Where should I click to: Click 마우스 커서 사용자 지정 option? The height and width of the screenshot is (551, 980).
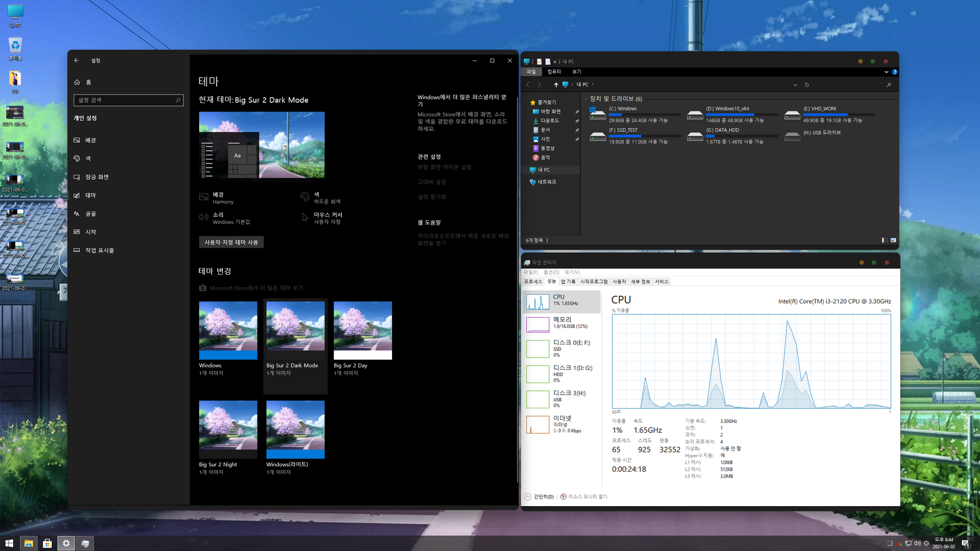pyautogui.click(x=322, y=218)
